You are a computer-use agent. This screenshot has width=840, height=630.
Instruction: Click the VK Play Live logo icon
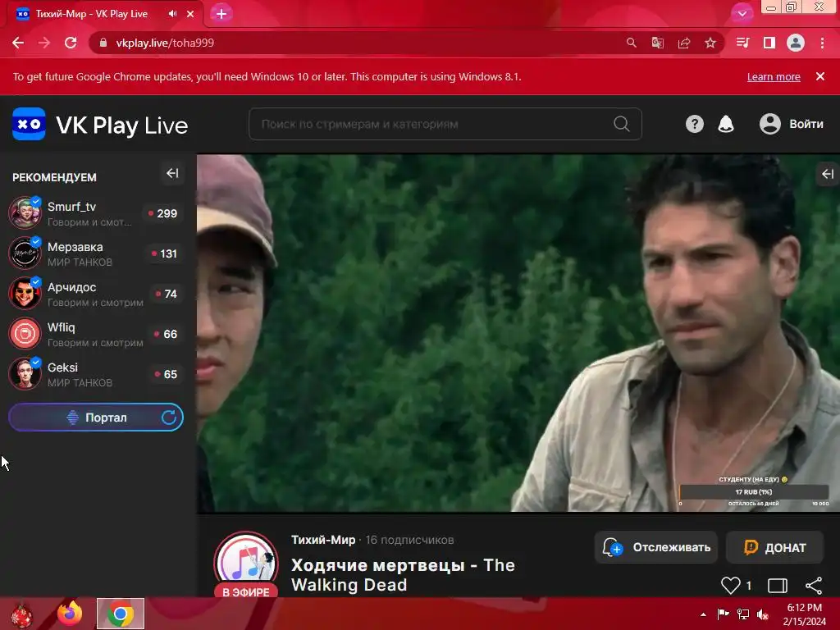pos(29,125)
